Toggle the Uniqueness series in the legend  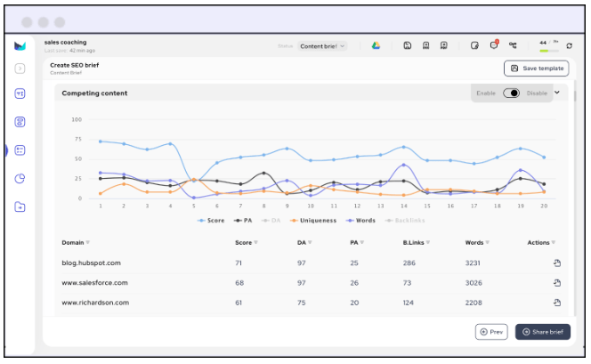[313, 221]
